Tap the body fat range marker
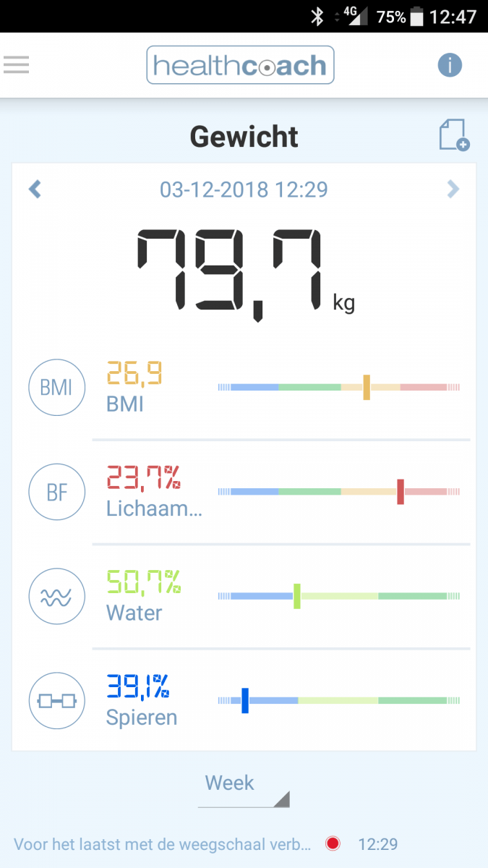Image resolution: width=488 pixels, height=868 pixels. (x=401, y=492)
